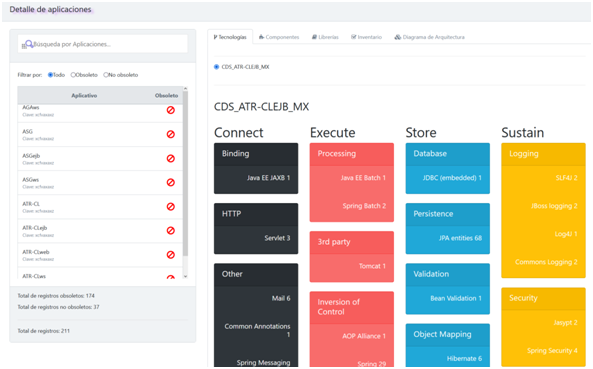Click the obsolete icon for ATR-CL

click(x=171, y=207)
